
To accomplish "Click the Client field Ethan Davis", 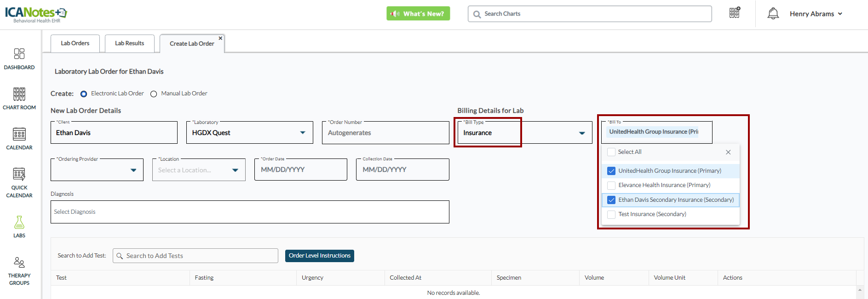I will (x=114, y=133).
